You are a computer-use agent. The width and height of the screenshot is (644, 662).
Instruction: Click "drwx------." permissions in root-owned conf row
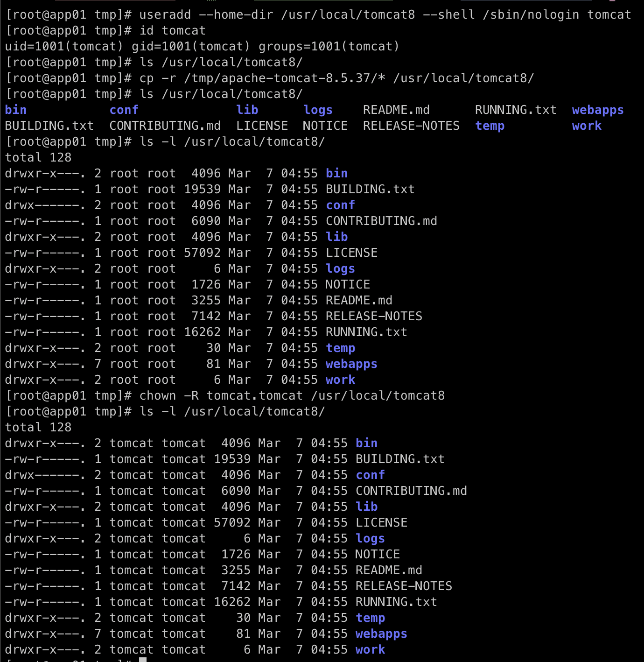pyautogui.click(x=46, y=205)
